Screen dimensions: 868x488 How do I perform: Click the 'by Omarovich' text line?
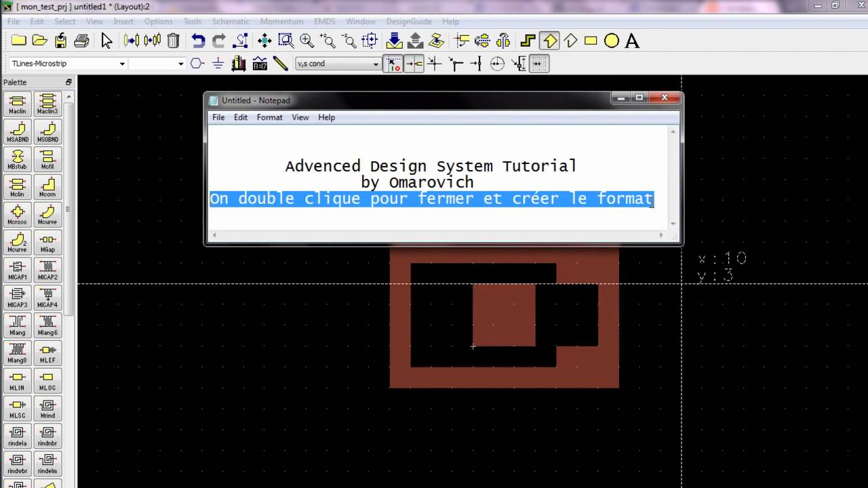(417, 182)
